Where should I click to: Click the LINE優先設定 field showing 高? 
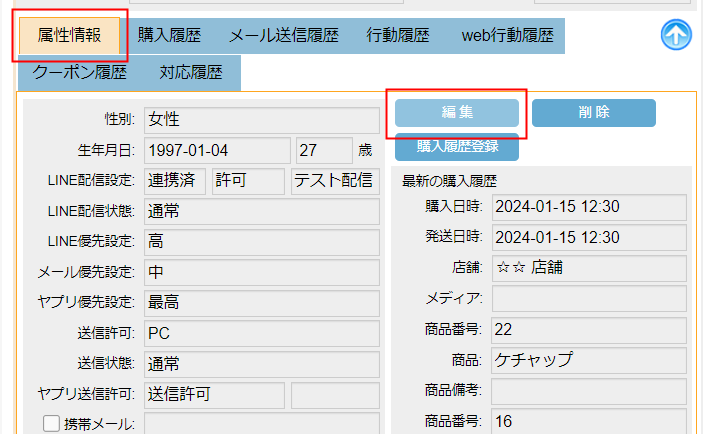point(261,241)
